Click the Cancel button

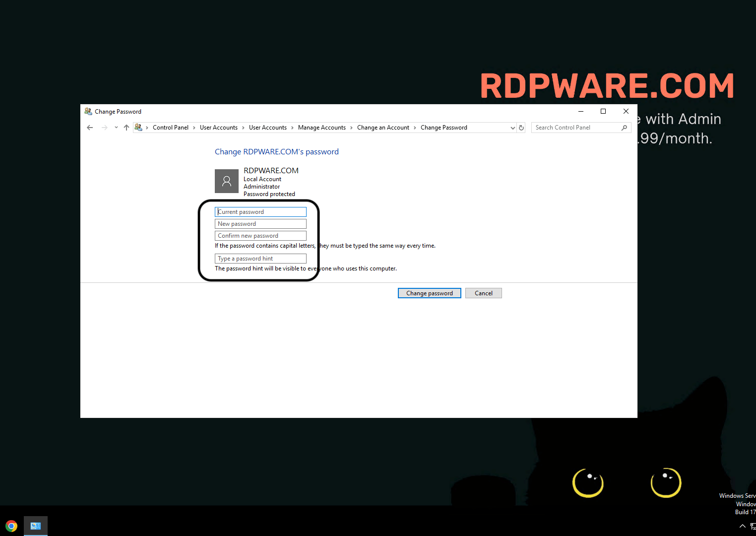pyautogui.click(x=484, y=293)
